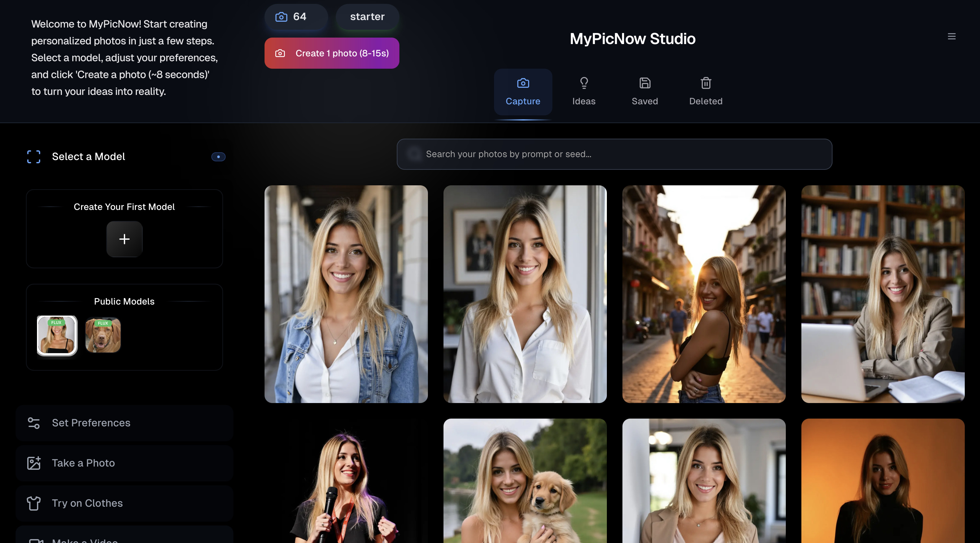Click the Deleted trash can icon

(x=706, y=83)
